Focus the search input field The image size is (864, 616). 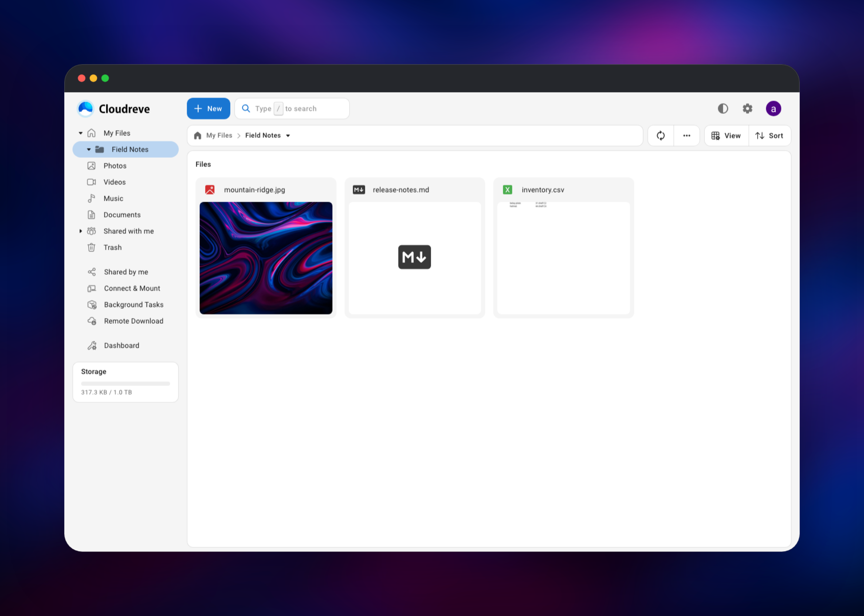pyautogui.click(x=292, y=109)
